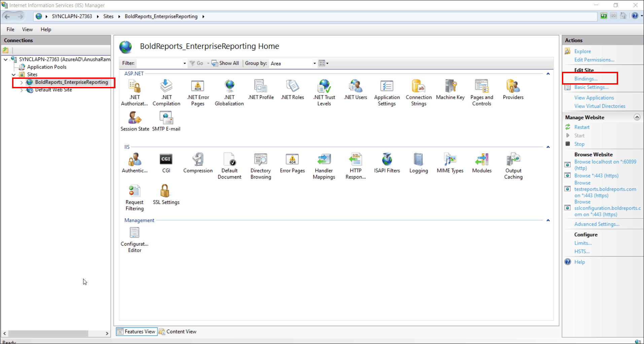Open the .NET Profile icon
Viewport: 644px width, 344px height.
261,90
